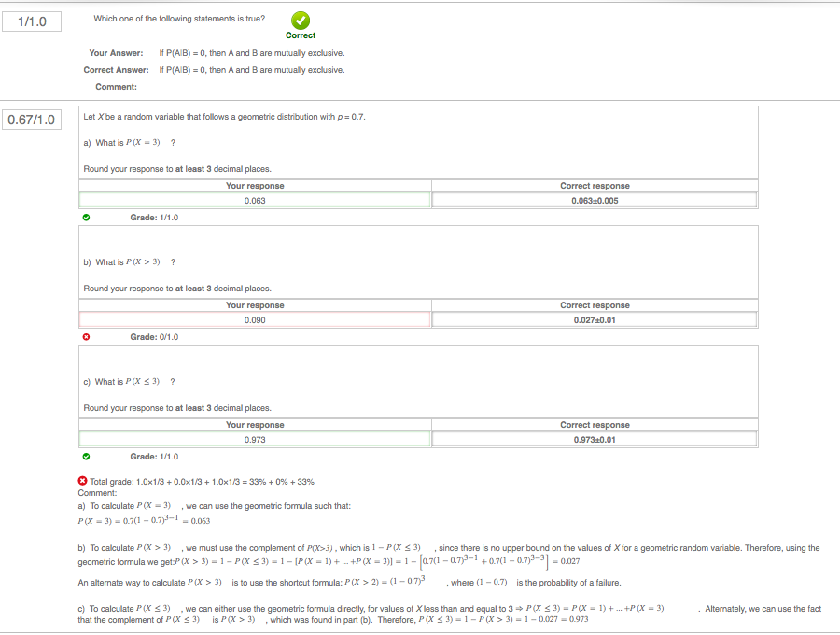Click the large green Correct checkmark icon
Viewport: 840px width, 635px height.
coord(301,21)
